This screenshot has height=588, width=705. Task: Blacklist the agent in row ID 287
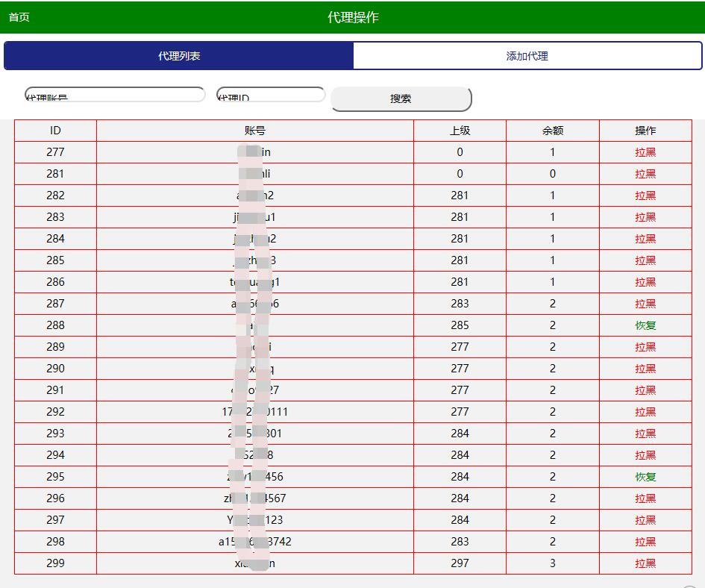pos(644,304)
